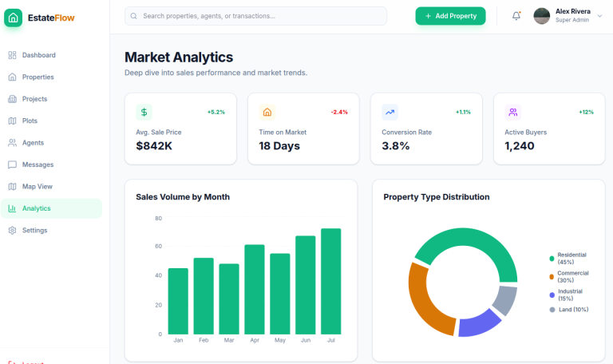613x364 pixels.
Task: Click the house icon on Time on Market card
Action: [x=267, y=113]
